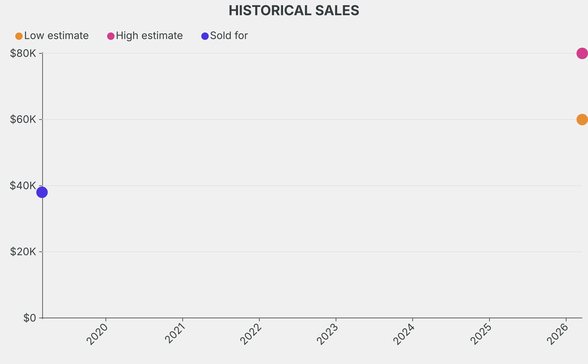Click the 2022 x-axis year label
The image size is (588, 364).
tap(252, 333)
